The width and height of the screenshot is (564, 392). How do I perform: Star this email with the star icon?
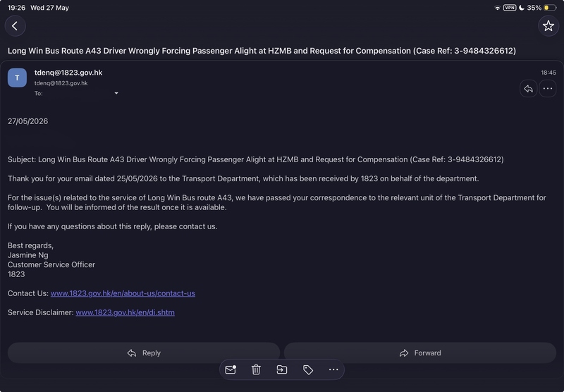(548, 26)
